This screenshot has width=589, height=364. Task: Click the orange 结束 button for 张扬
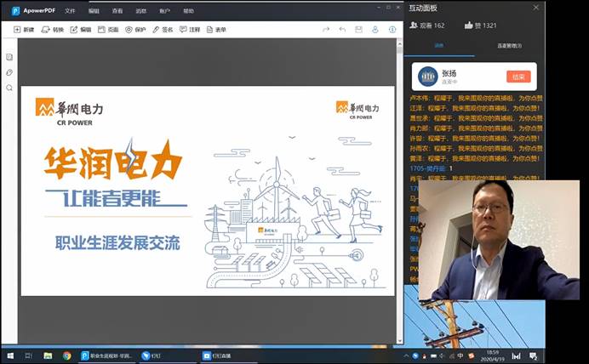(518, 77)
